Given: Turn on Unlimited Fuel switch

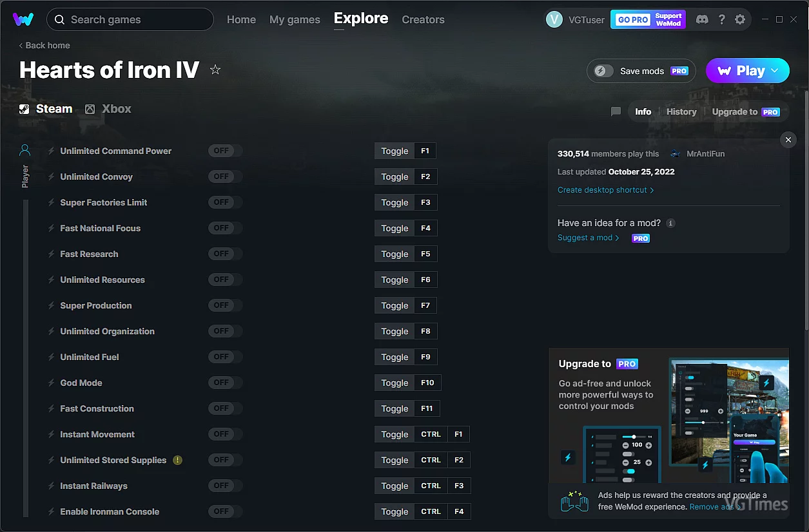Looking at the screenshot, I should 225,357.
